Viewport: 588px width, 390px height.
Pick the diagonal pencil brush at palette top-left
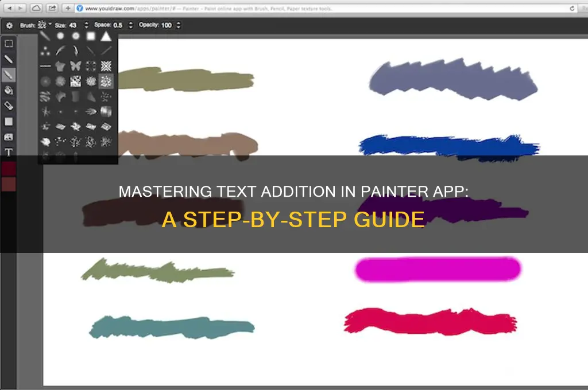(x=45, y=36)
